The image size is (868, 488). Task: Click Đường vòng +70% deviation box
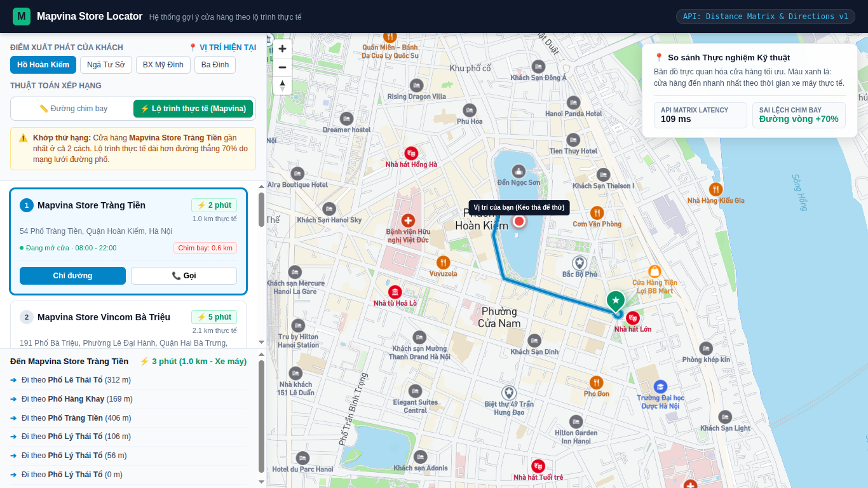[x=799, y=115]
